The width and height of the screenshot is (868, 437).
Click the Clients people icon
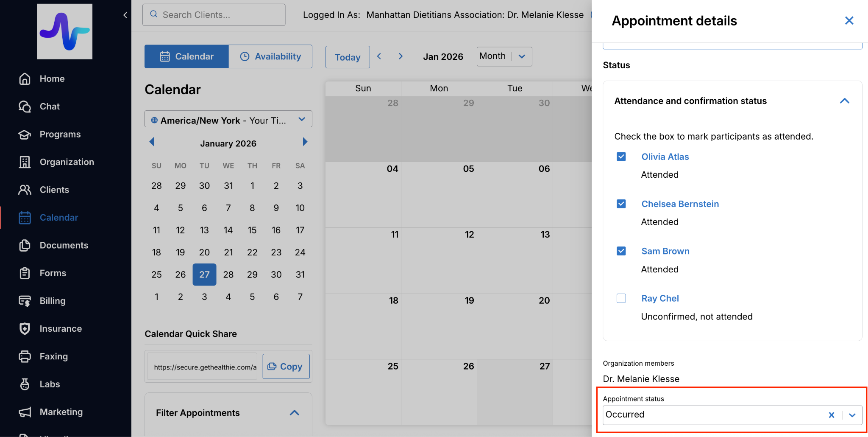(x=25, y=190)
